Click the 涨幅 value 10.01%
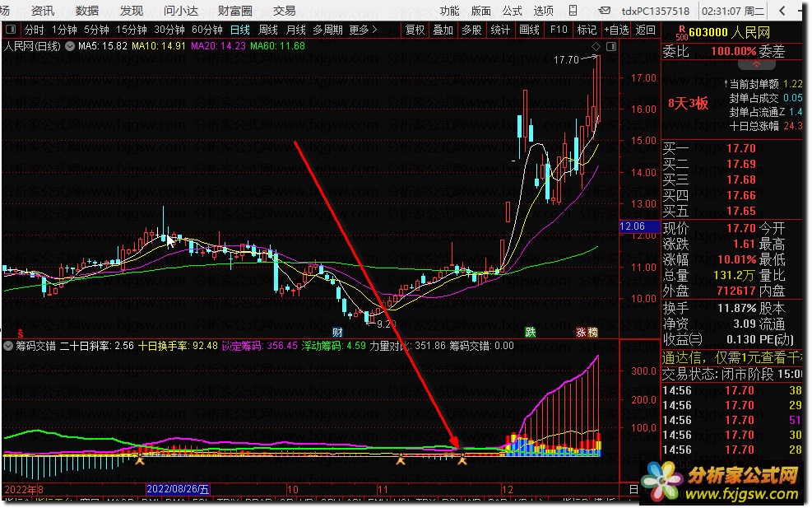812x508 pixels. 737,259
